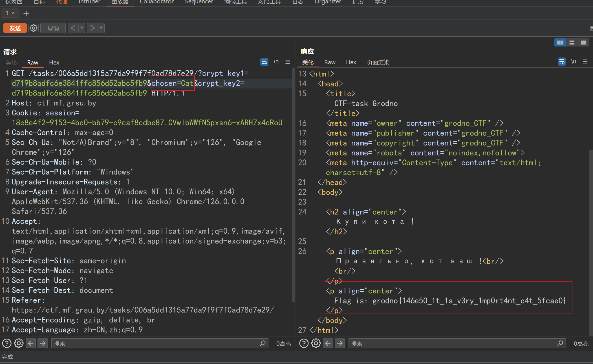The height and width of the screenshot is (364, 593).
Task: Next search match arrow in response panel
Action: click(x=340, y=343)
